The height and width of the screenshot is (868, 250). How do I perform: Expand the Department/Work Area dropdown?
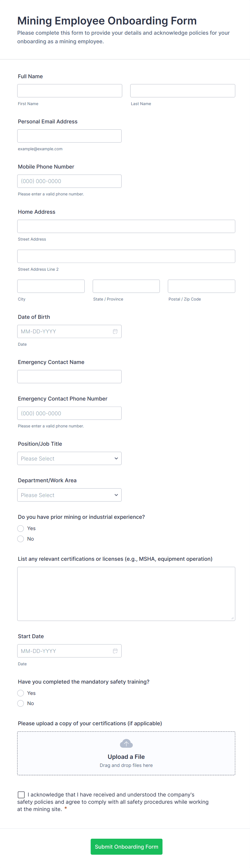point(69,495)
